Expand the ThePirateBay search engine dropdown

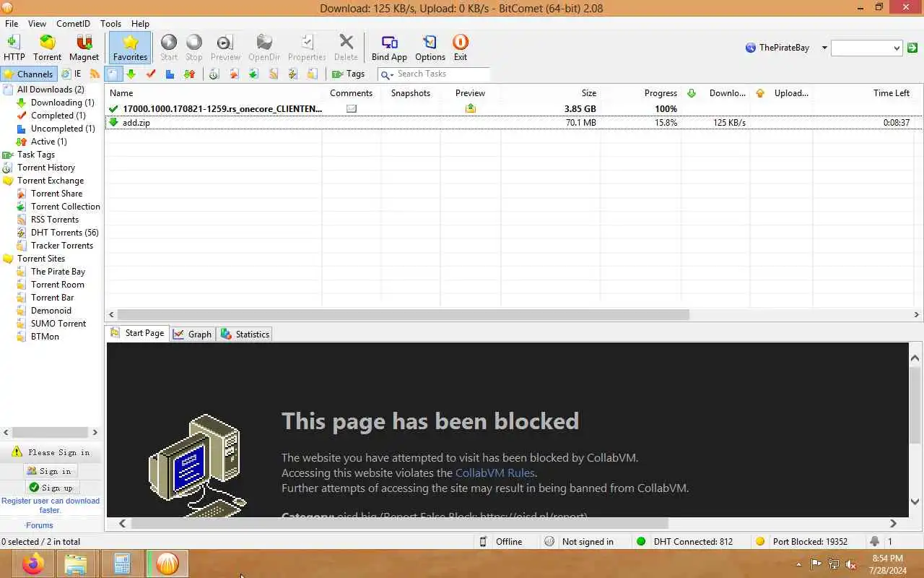tap(824, 48)
